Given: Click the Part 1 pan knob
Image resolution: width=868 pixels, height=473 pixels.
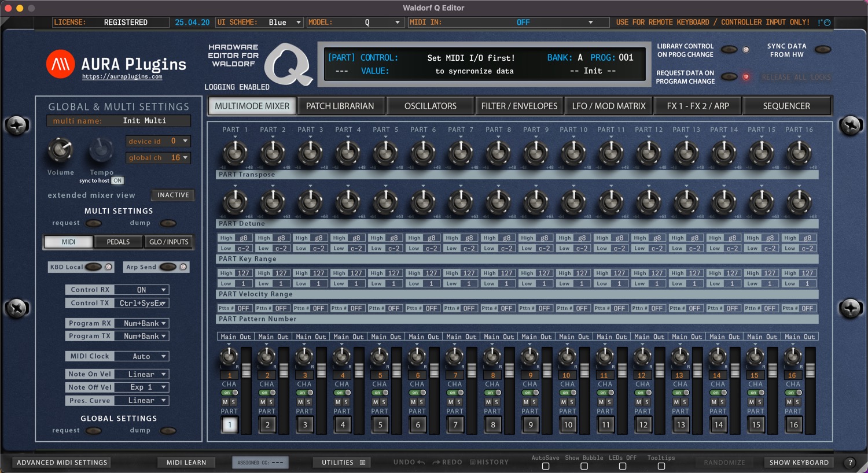Looking at the screenshot, I should point(229,356).
